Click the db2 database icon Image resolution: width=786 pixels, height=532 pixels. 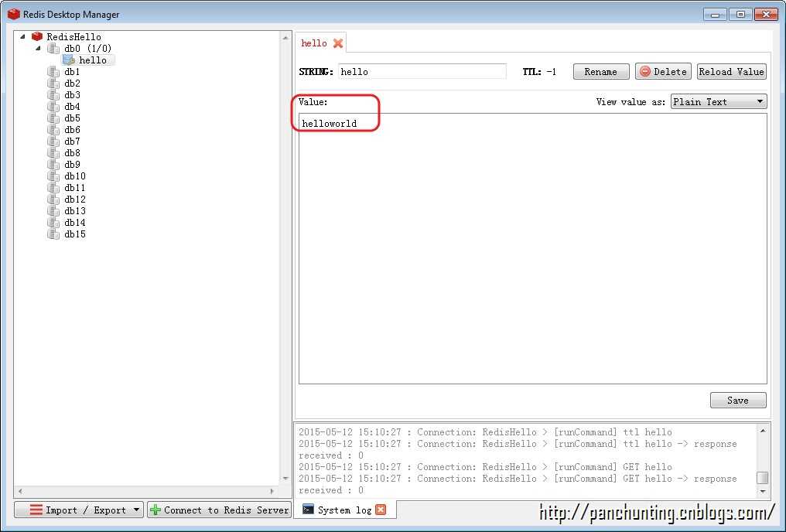(x=53, y=84)
